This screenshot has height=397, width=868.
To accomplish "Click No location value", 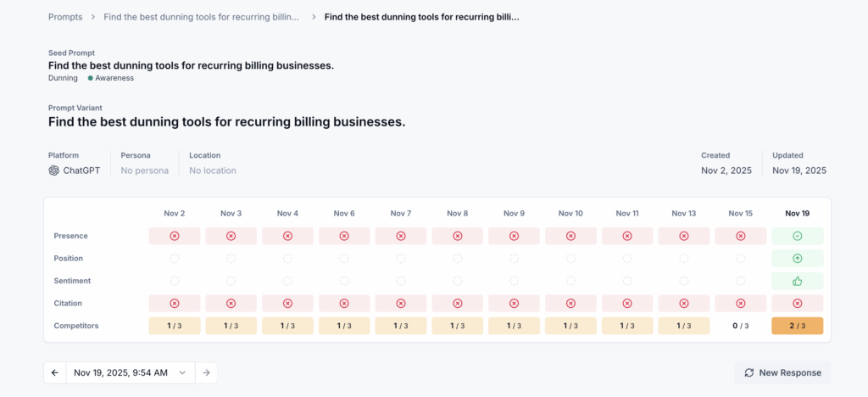I will (212, 171).
